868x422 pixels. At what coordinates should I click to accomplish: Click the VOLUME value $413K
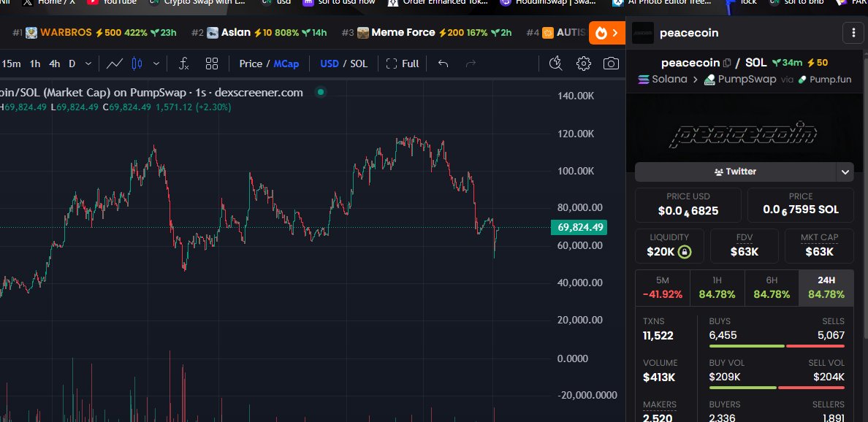pyautogui.click(x=659, y=377)
